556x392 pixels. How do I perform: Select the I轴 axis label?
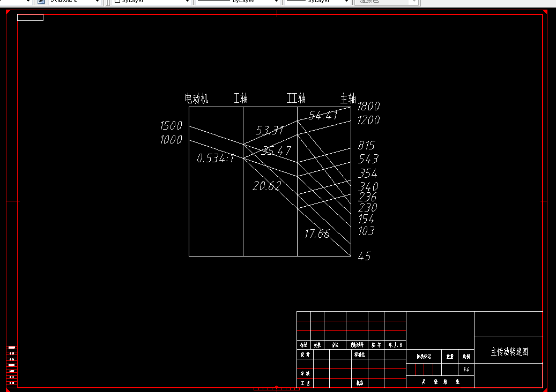click(240, 98)
